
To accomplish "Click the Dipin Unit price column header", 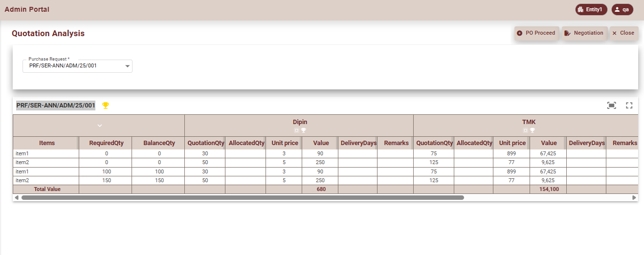I will [285, 143].
